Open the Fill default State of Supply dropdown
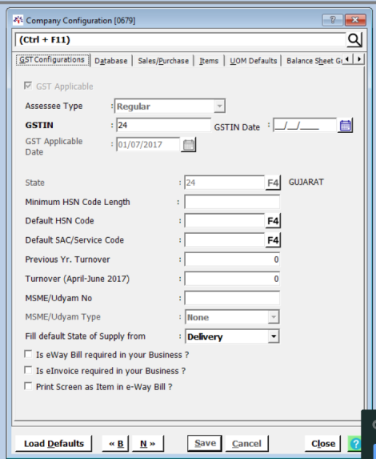377x460 pixels. (273, 336)
